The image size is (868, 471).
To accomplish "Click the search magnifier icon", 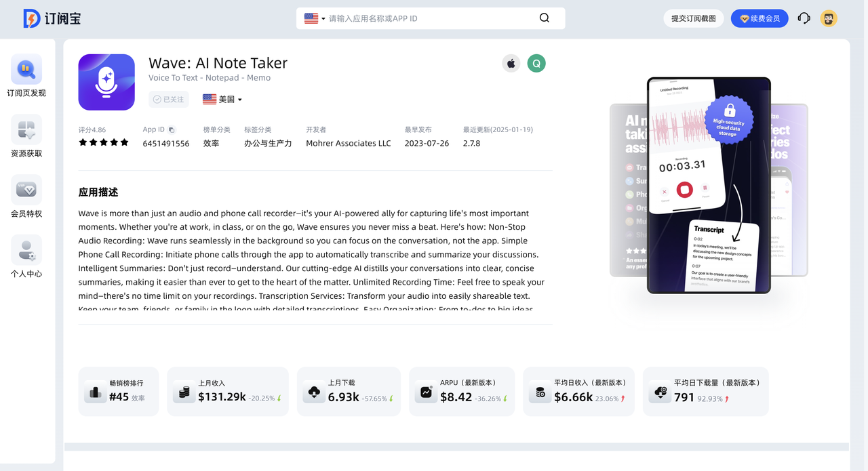I will [x=544, y=18].
